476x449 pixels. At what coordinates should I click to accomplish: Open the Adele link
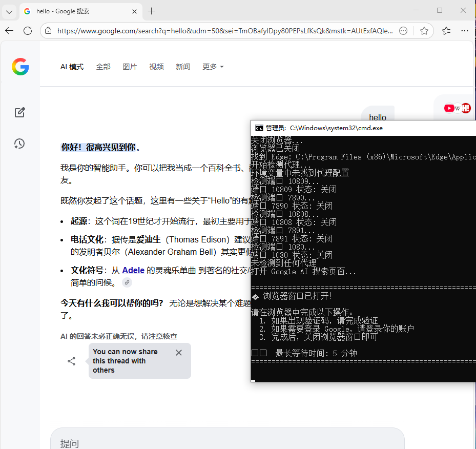pos(133,270)
